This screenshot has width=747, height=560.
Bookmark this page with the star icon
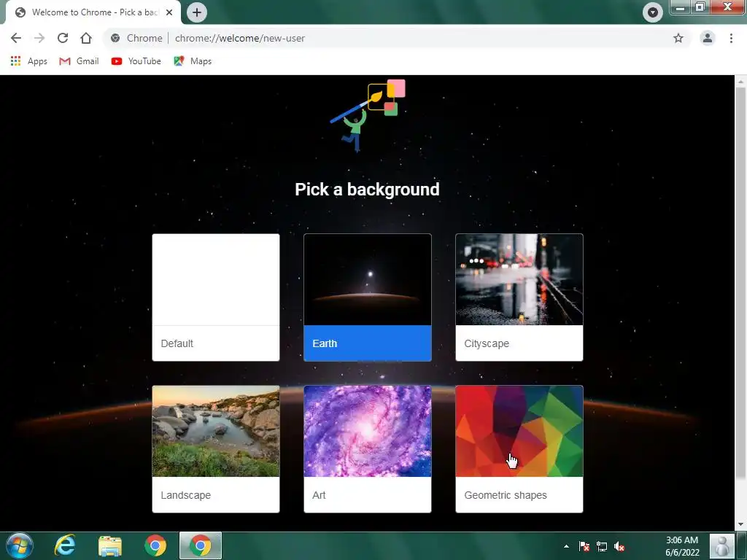[678, 38]
